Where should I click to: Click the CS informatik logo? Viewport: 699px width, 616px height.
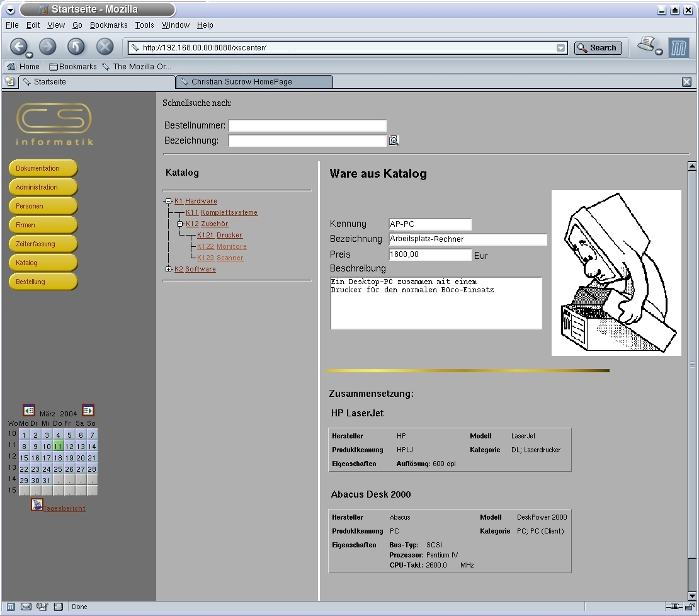[x=54, y=124]
